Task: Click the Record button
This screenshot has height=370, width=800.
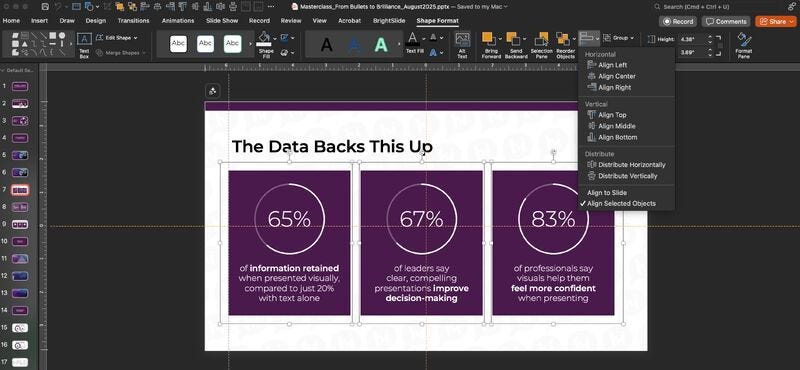Action: (x=678, y=21)
